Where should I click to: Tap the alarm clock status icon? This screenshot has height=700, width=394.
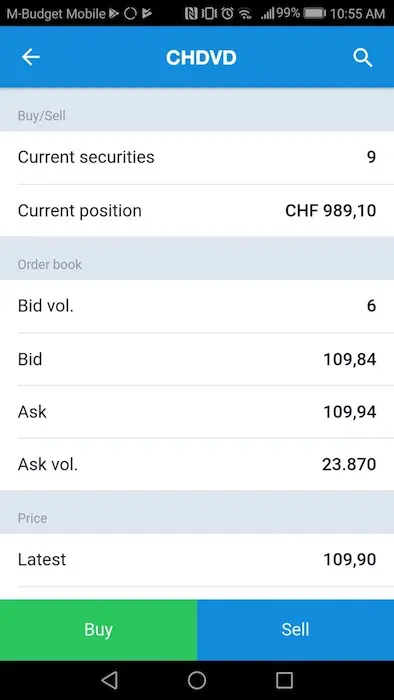[x=228, y=13]
